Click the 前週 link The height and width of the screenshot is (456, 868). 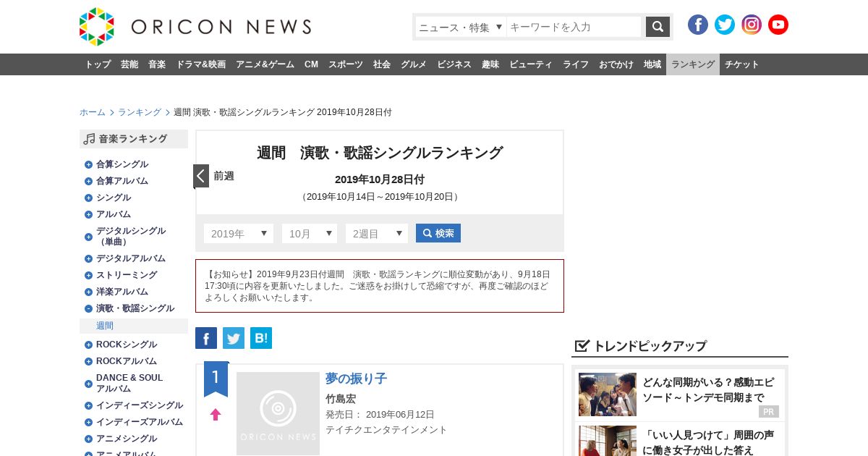click(224, 176)
